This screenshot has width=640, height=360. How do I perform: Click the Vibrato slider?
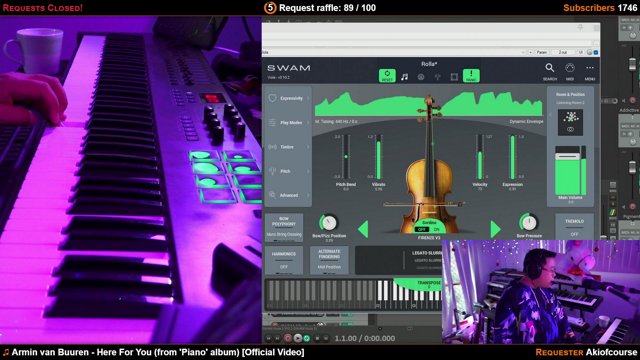point(378,157)
